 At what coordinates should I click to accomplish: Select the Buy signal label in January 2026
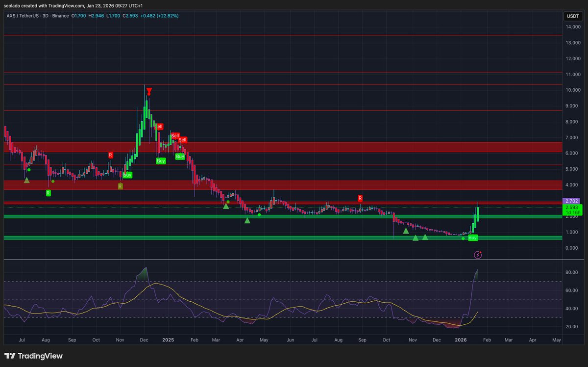[x=472, y=238]
